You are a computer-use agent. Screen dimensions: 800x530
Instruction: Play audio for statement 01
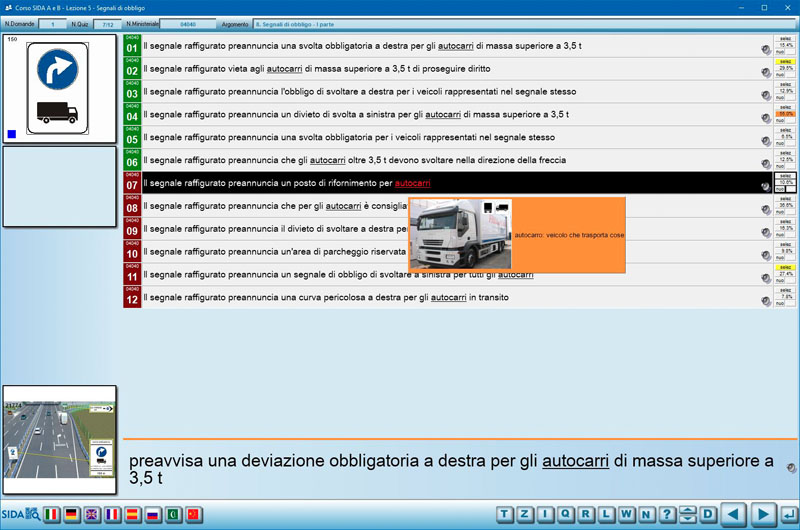pos(765,48)
